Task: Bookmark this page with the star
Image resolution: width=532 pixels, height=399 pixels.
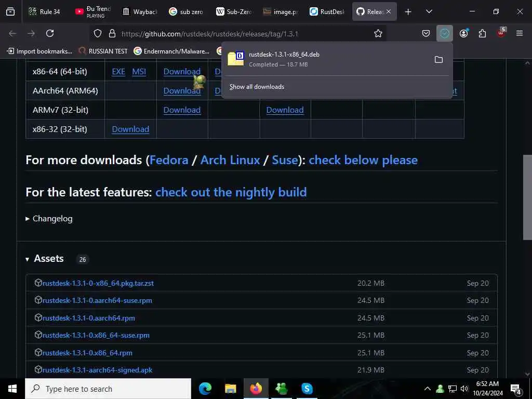Action: (378, 33)
